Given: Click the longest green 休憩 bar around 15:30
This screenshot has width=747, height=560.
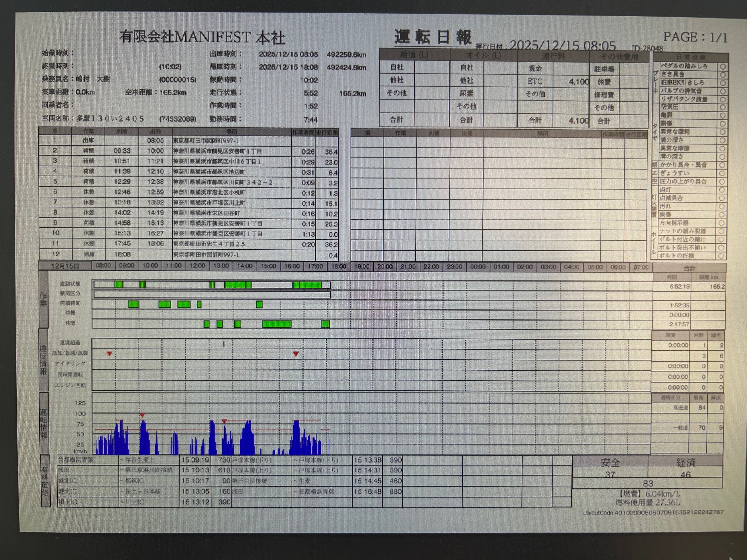Looking at the screenshot, I should 276,324.
